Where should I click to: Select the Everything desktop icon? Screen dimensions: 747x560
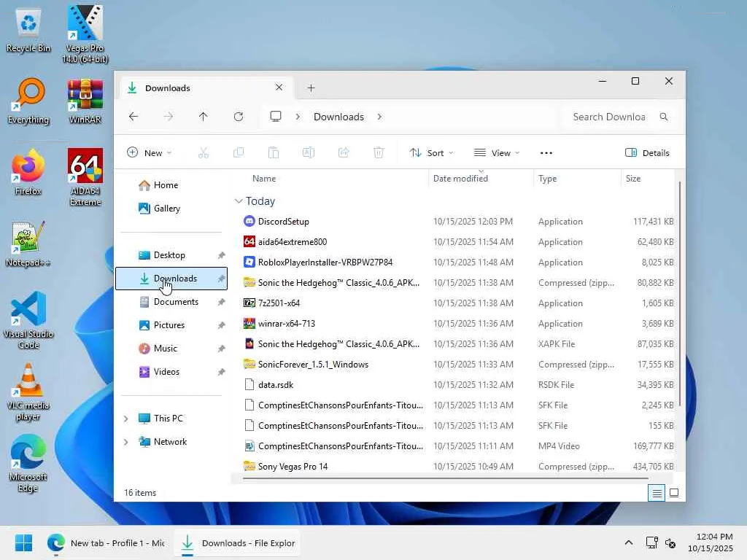pos(28,101)
